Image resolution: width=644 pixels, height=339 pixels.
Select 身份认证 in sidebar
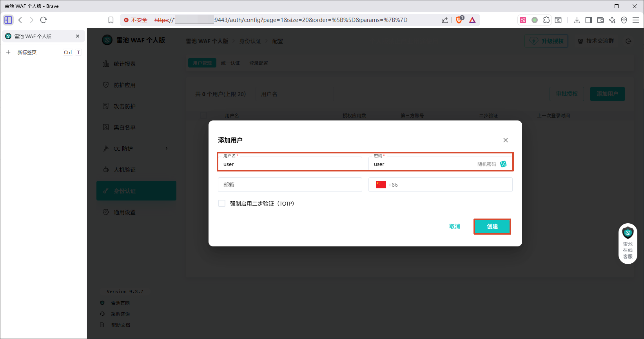click(x=136, y=191)
